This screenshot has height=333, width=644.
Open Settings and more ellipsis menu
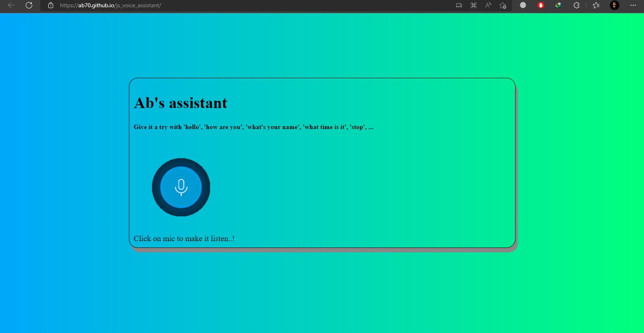tap(633, 5)
